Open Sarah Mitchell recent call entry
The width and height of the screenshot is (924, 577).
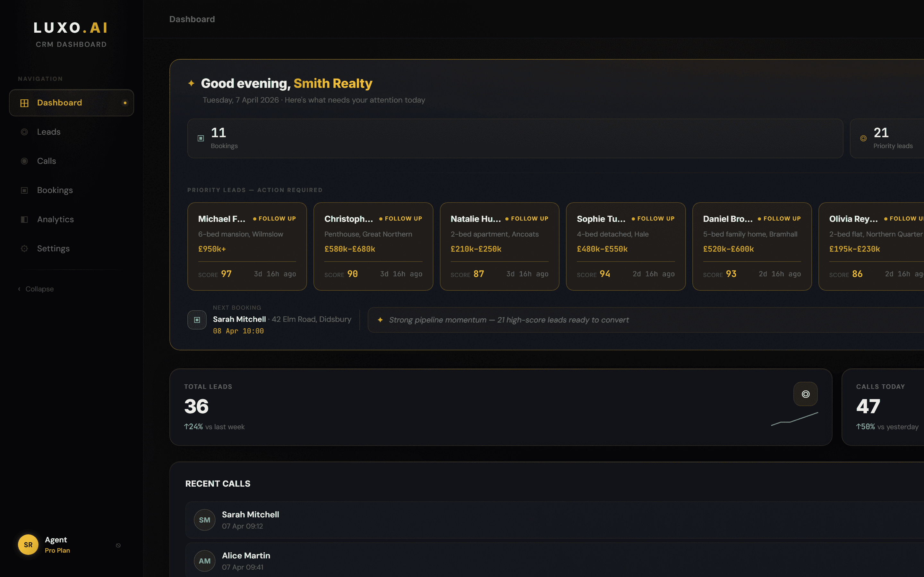pos(554,520)
